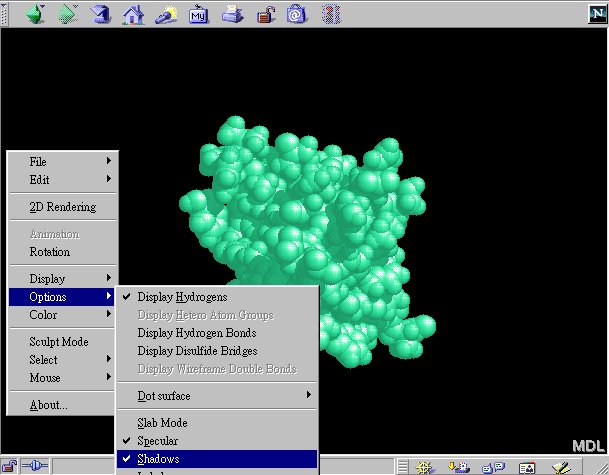
Task: Click the Netscape N logo
Action: [x=598, y=14]
